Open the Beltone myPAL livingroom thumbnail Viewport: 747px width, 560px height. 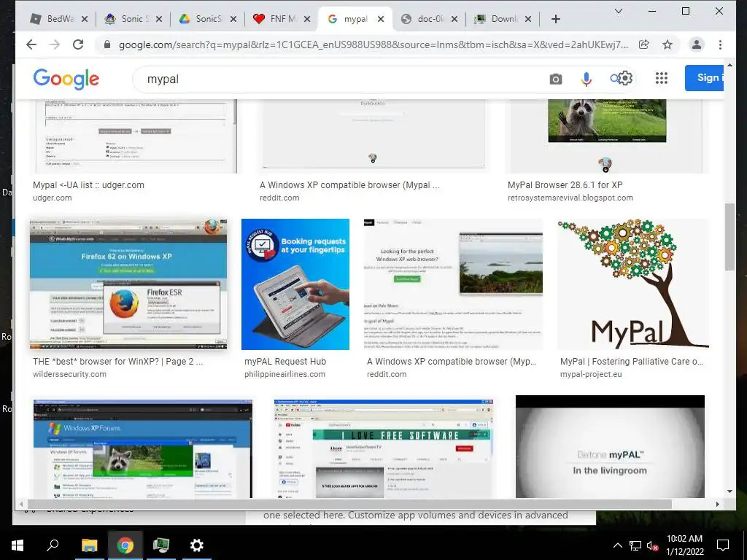tap(610, 447)
